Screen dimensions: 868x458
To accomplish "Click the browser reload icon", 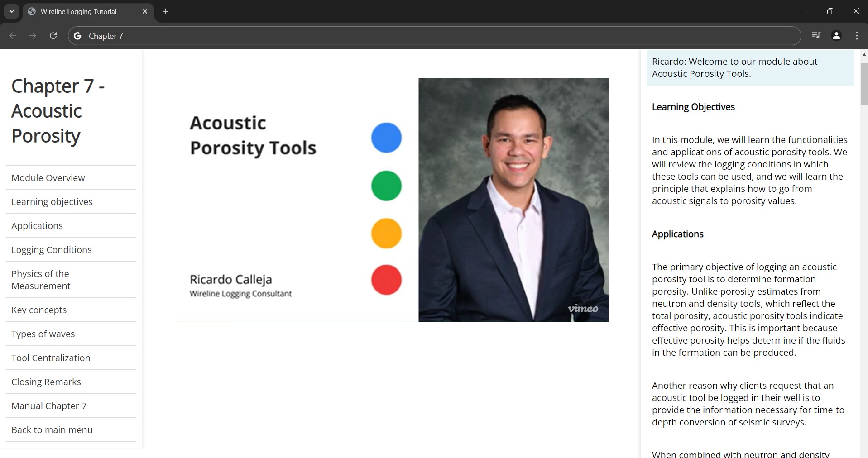I will point(53,36).
